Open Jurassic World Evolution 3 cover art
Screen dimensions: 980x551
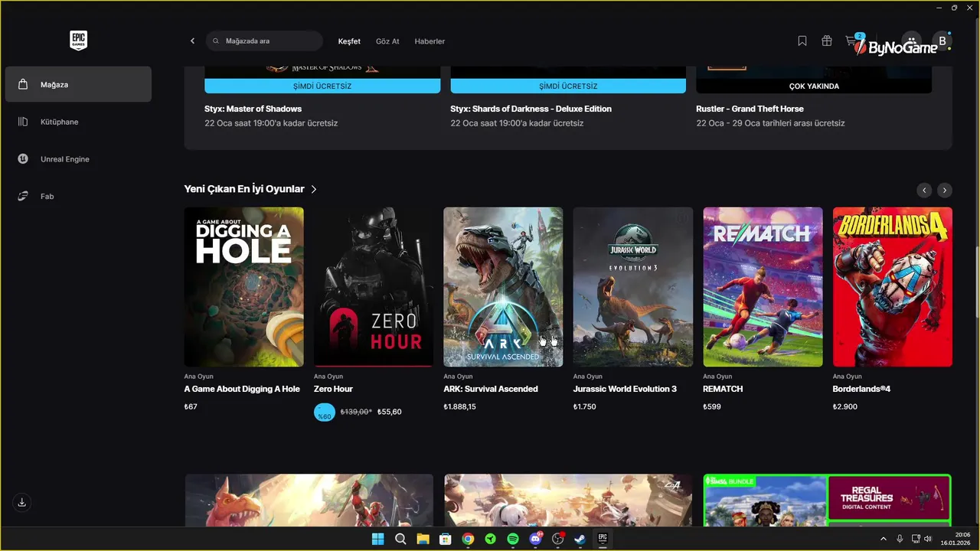pos(633,287)
